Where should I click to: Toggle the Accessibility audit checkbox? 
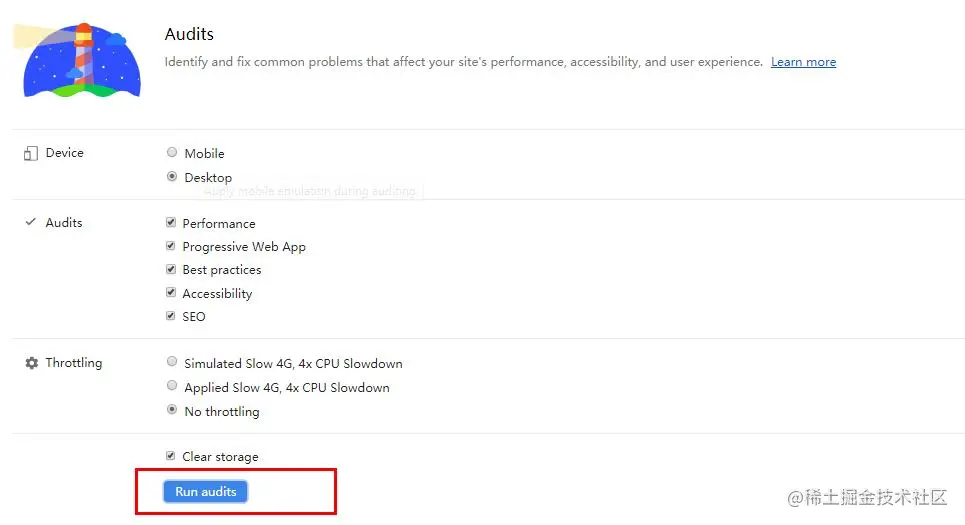click(x=171, y=293)
